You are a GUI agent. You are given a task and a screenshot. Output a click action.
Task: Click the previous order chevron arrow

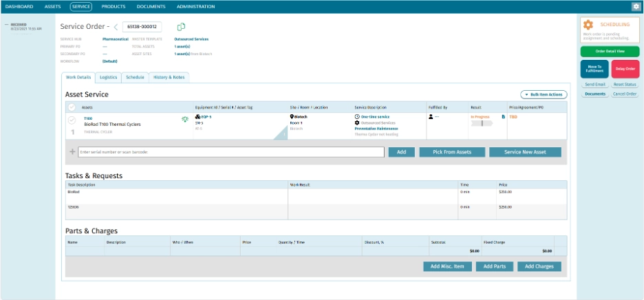[x=116, y=27]
